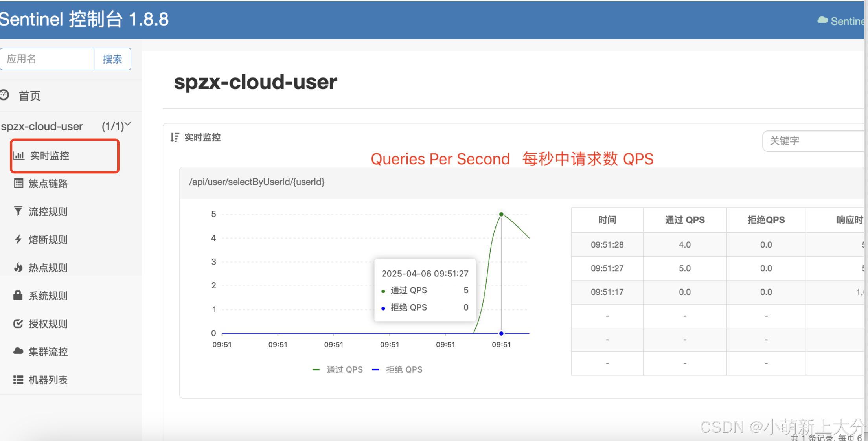Open the 首页 home menu item
The height and width of the screenshot is (441, 868).
[x=29, y=96]
